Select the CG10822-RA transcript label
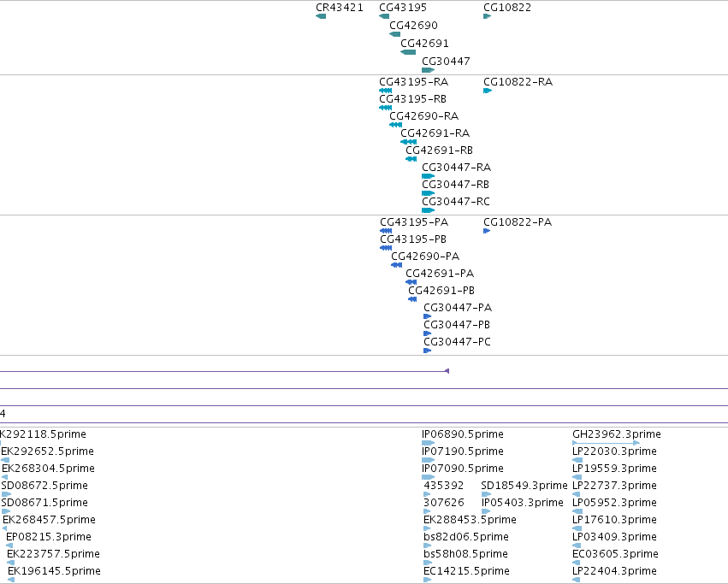728x584 pixels. tap(518, 82)
